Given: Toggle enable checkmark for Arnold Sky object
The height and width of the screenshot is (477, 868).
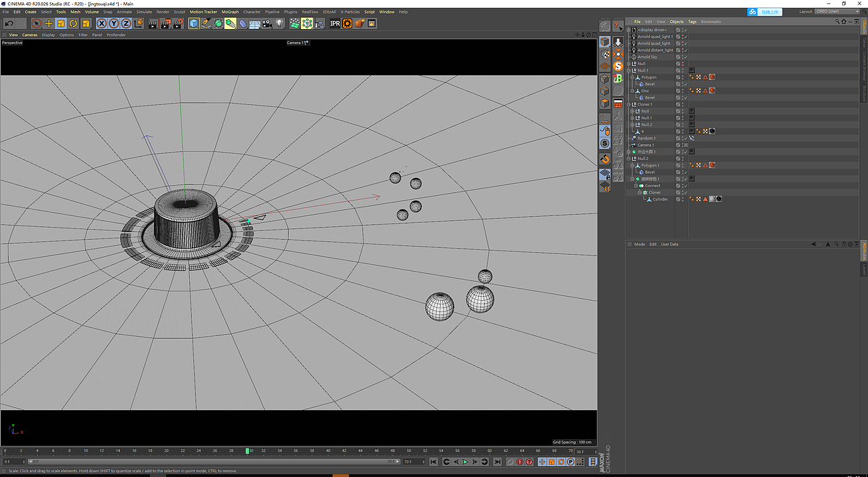Looking at the screenshot, I should 685,57.
